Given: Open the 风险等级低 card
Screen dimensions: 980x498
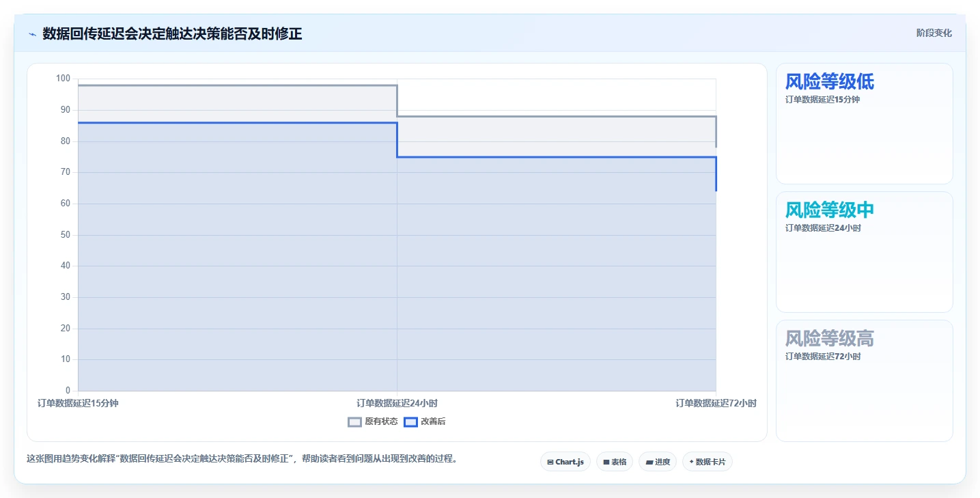Looking at the screenshot, I should (x=865, y=124).
